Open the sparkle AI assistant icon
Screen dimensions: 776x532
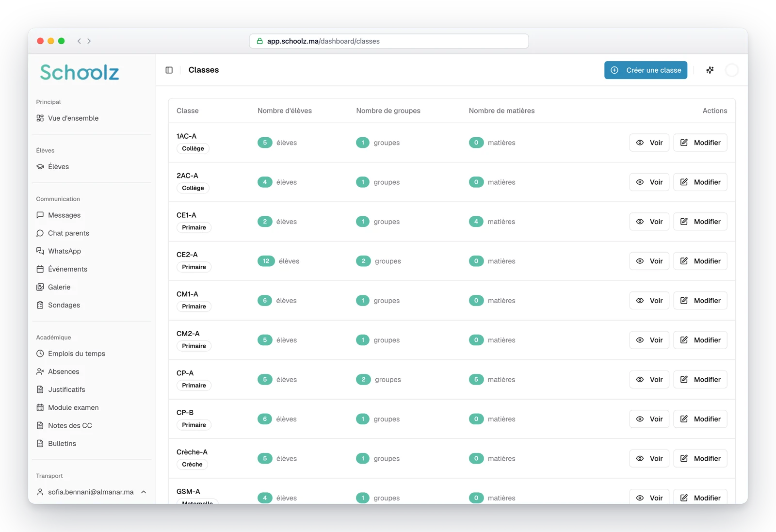(x=710, y=70)
